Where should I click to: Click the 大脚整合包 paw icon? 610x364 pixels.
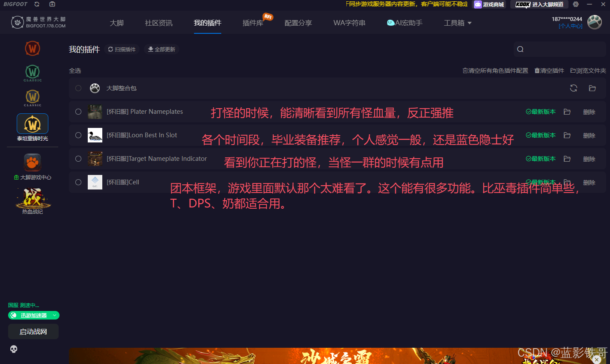95,88
